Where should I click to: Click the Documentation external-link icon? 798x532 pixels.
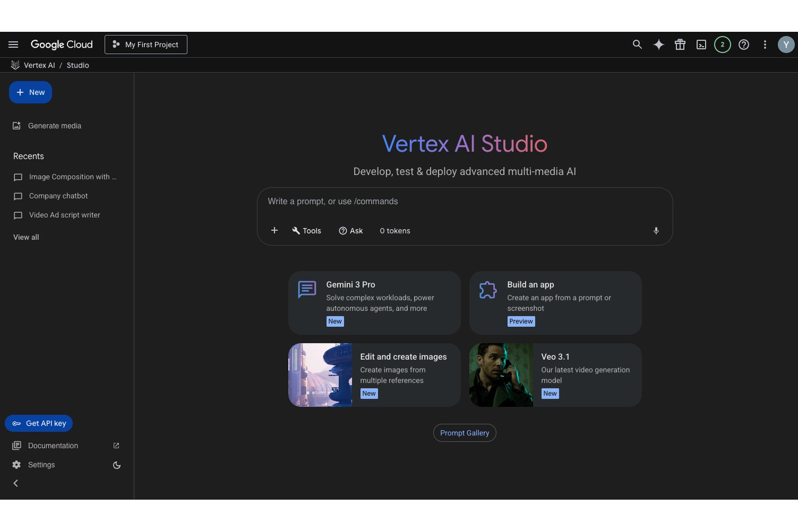[x=116, y=446]
